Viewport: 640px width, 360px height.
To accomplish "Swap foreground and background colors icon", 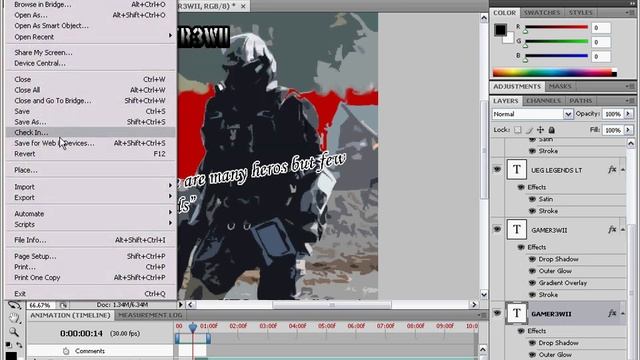I will pyautogui.click(x=19, y=345).
